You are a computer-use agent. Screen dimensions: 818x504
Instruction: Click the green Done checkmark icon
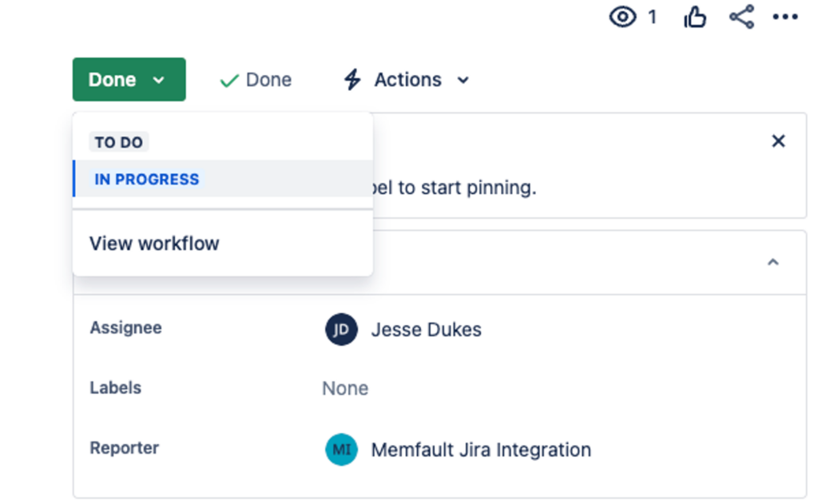(x=228, y=79)
